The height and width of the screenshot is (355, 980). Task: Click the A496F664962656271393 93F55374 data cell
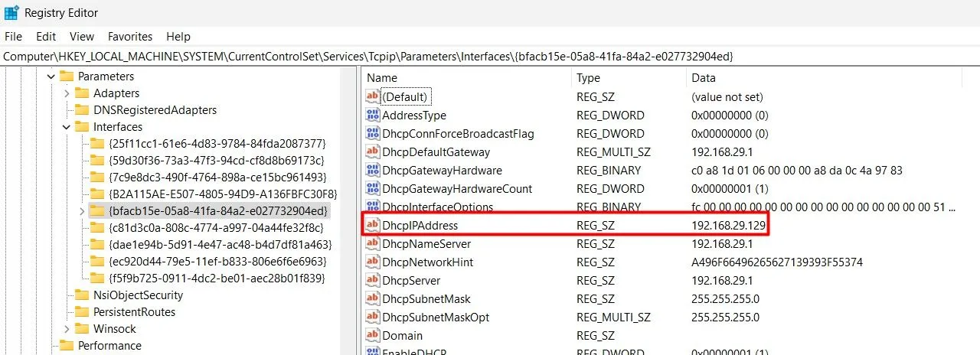pos(777,262)
